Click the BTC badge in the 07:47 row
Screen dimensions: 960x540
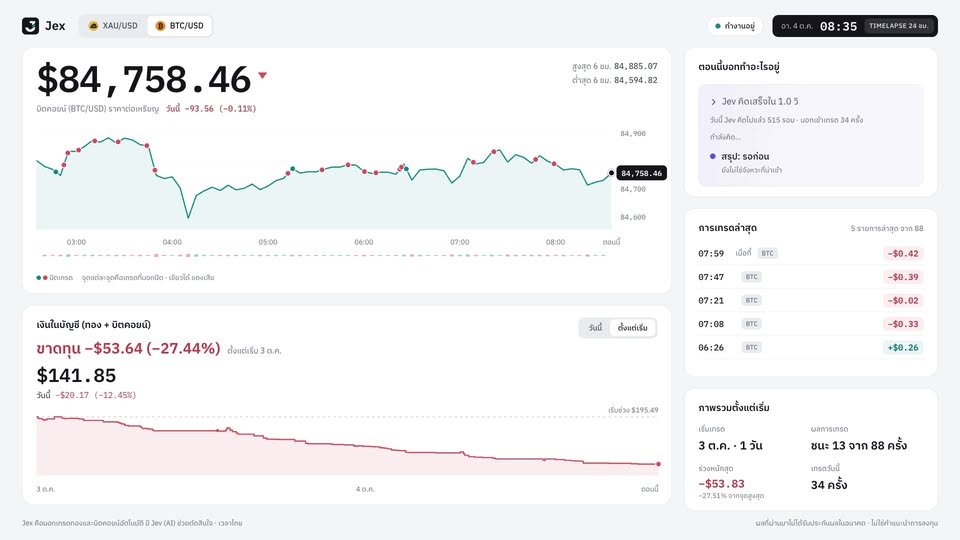coord(752,277)
